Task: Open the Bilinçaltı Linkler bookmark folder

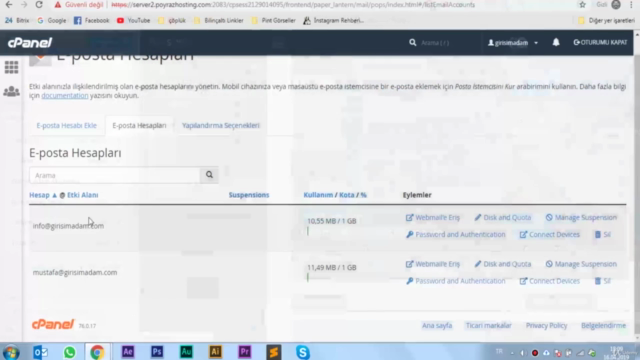Action: click(219, 20)
